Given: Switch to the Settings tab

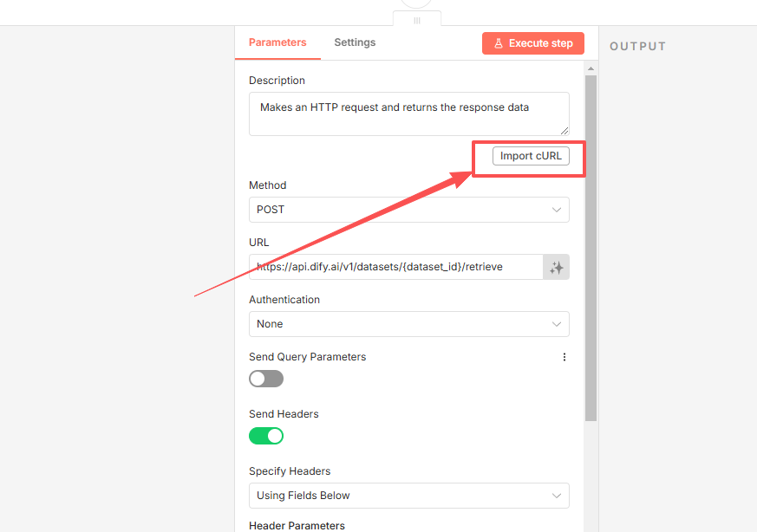Looking at the screenshot, I should pos(355,42).
